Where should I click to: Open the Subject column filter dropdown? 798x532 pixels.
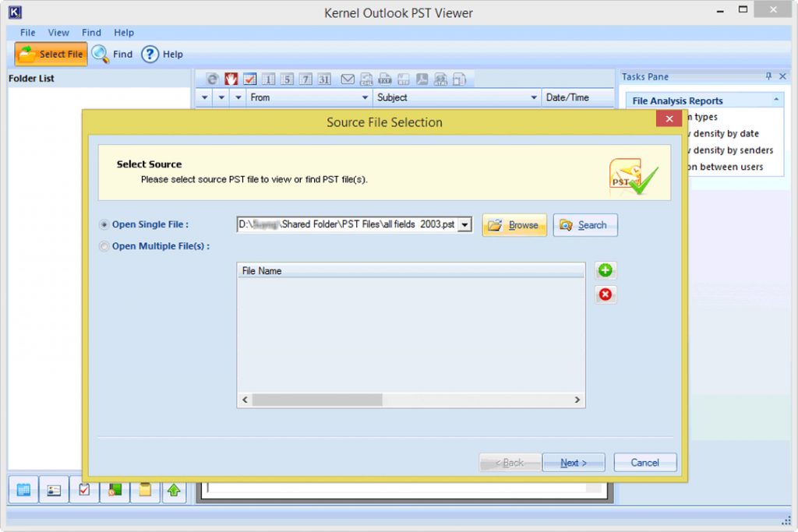(x=533, y=97)
